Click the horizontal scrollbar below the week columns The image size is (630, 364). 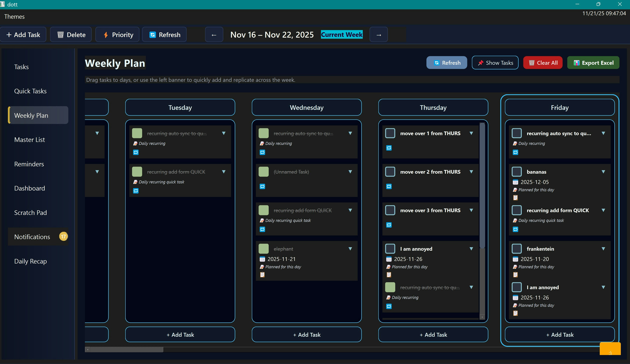click(125, 350)
